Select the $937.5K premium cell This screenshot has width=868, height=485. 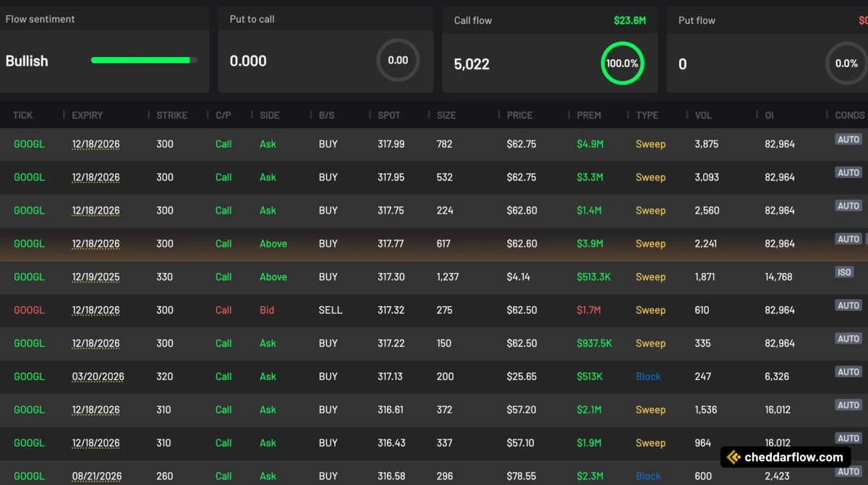pos(594,343)
